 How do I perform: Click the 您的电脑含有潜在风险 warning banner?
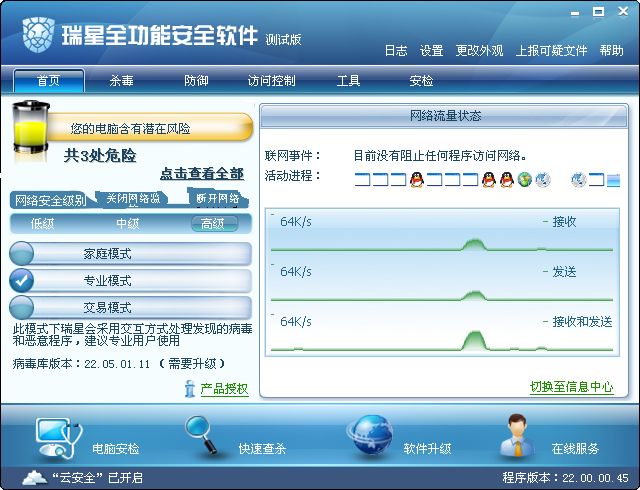[x=149, y=128]
